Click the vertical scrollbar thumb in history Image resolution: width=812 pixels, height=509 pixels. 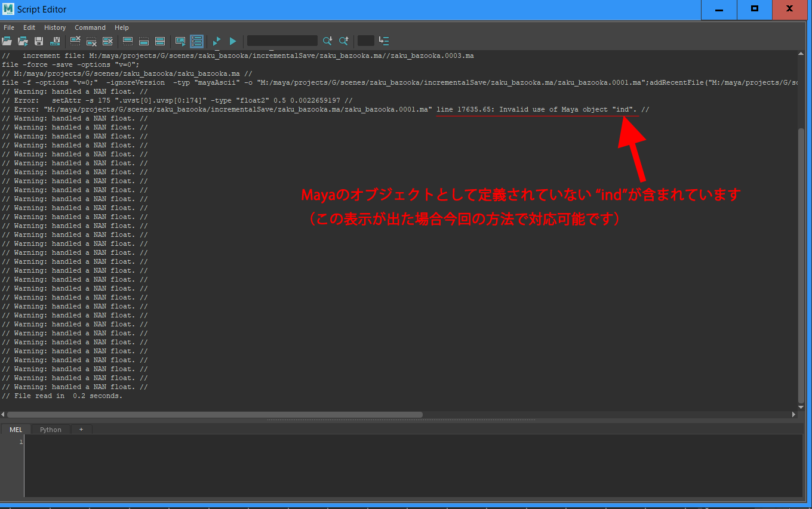pyautogui.click(x=801, y=266)
